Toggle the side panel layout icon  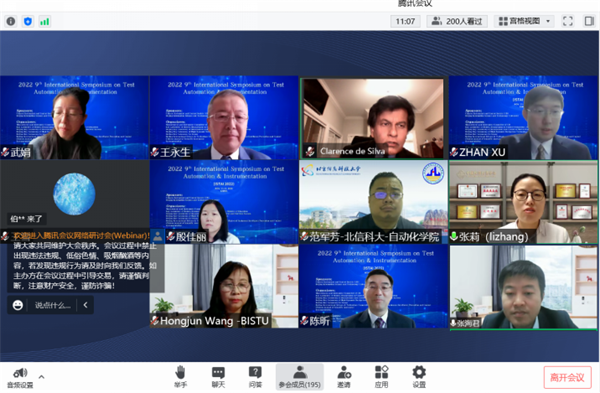coord(589,21)
